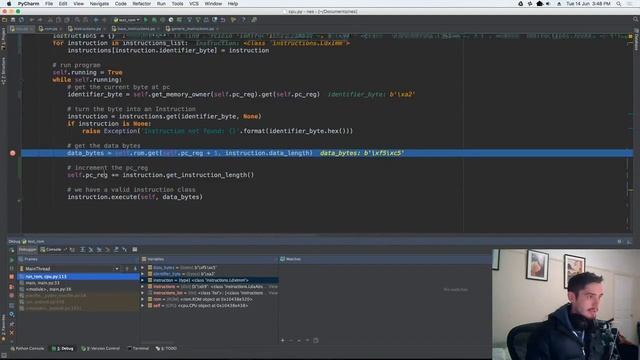Open the test_rom run configuration dropdown

click(127, 20)
